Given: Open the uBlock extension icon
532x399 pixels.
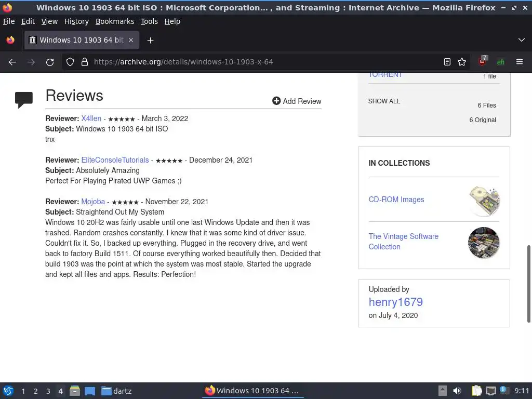Looking at the screenshot, I should 483,61.
